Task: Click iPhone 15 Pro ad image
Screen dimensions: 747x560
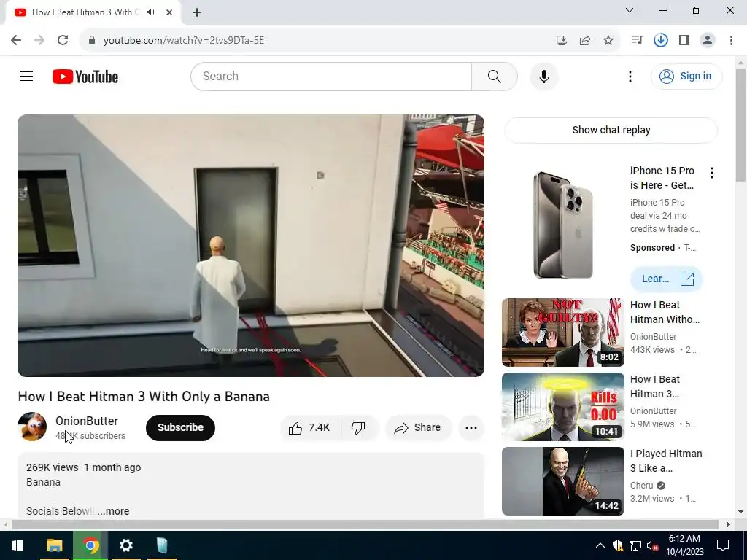Action: tap(562, 225)
